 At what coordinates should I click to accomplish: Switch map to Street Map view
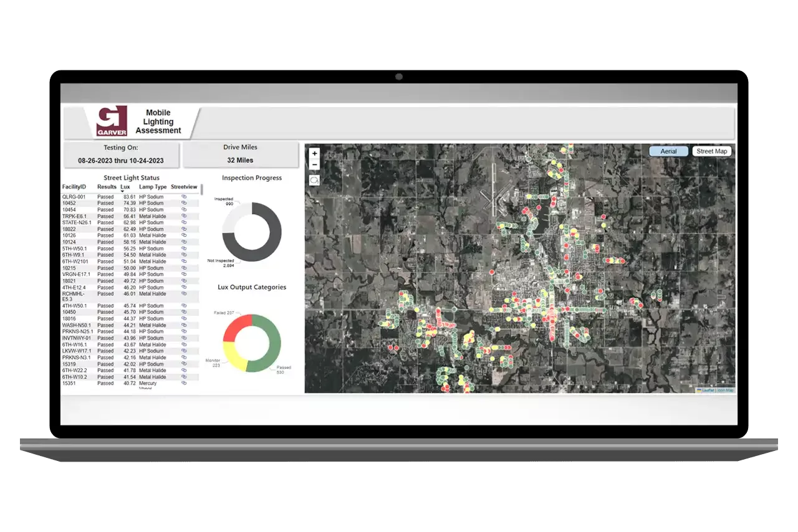pyautogui.click(x=711, y=151)
